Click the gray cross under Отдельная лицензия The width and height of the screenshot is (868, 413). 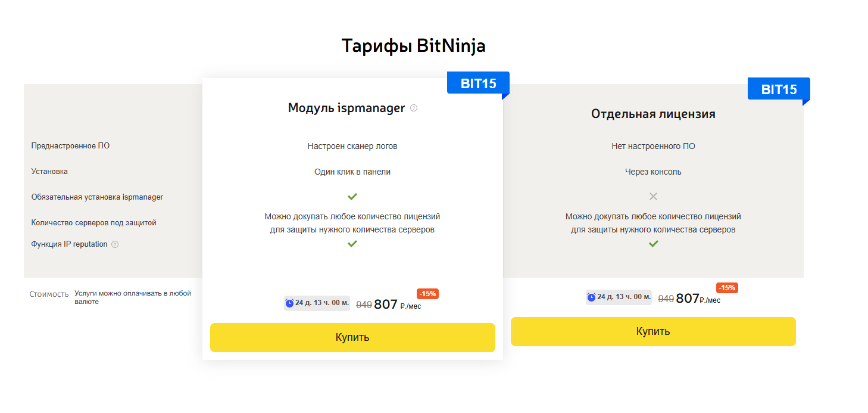653,196
